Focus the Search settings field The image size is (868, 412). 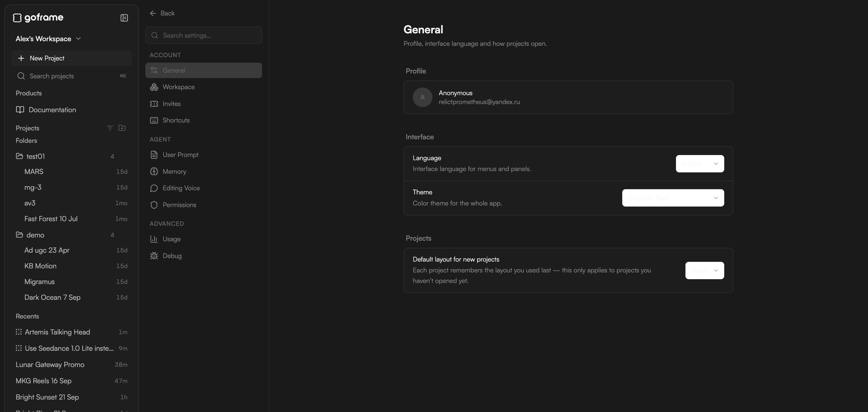tap(203, 35)
